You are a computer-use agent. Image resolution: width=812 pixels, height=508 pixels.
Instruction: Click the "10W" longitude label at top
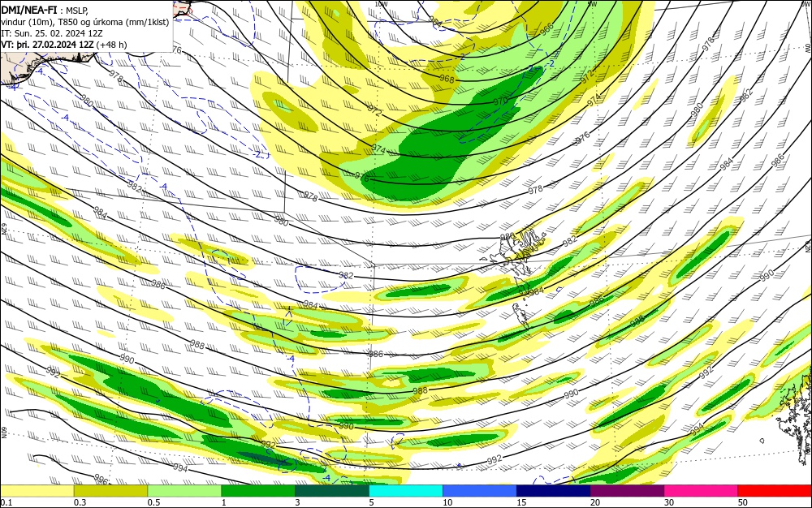coord(381,3)
